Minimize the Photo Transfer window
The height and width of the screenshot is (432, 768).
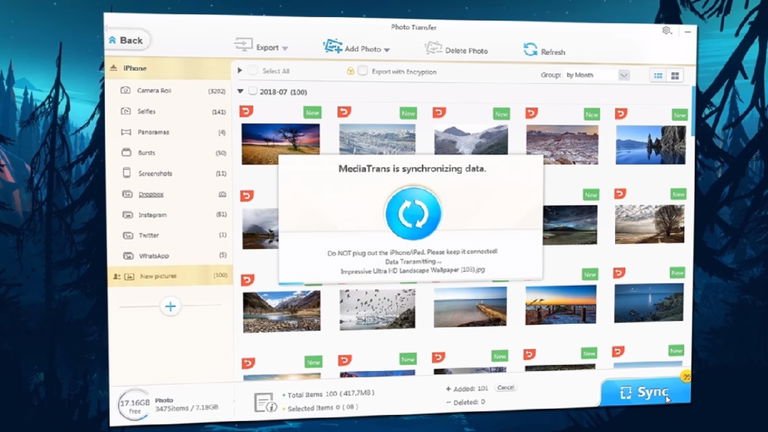pos(688,32)
